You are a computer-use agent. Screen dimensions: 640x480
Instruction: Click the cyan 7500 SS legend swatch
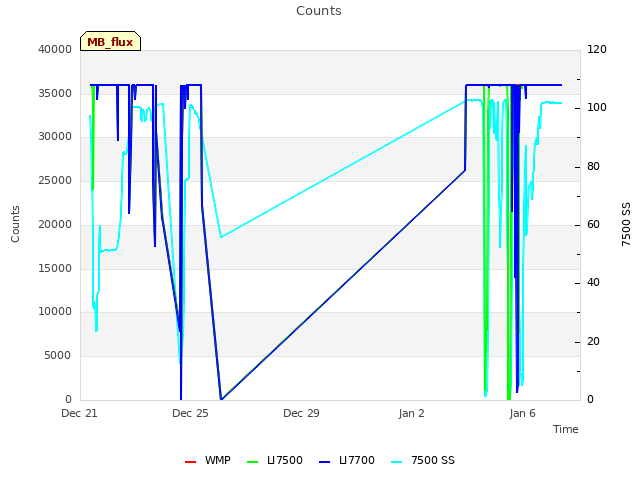coord(397,462)
